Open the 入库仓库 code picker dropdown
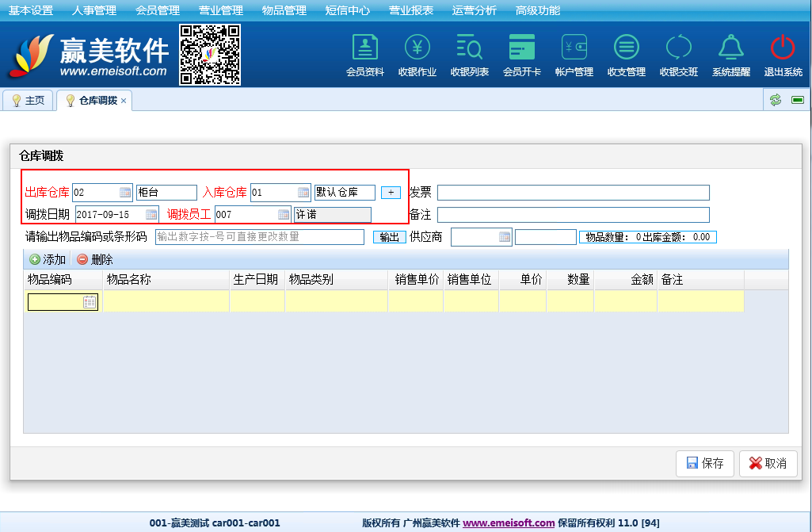Screen dimensions: 812x532 pyautogui.click(x=303, y=193)
